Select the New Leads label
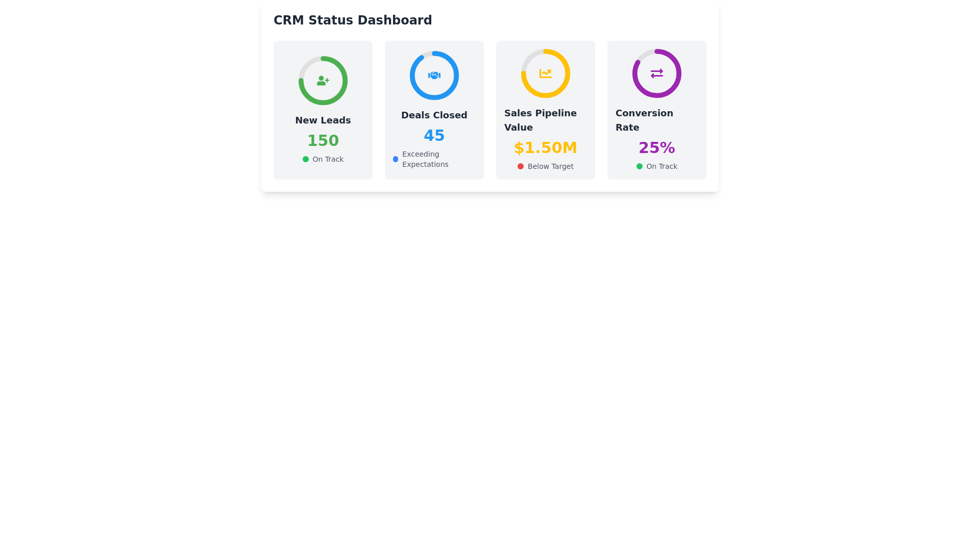Screen dimensions: 980x551 click(323, 120)
